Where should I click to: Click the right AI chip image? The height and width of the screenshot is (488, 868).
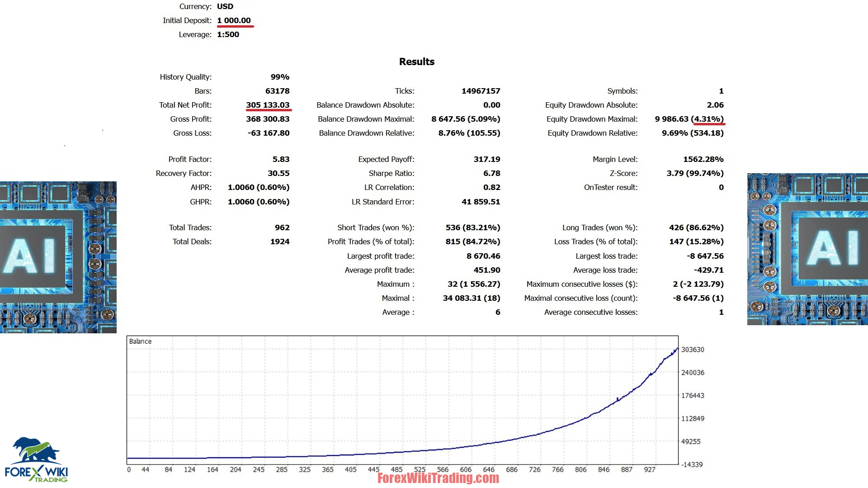point(807,249)
